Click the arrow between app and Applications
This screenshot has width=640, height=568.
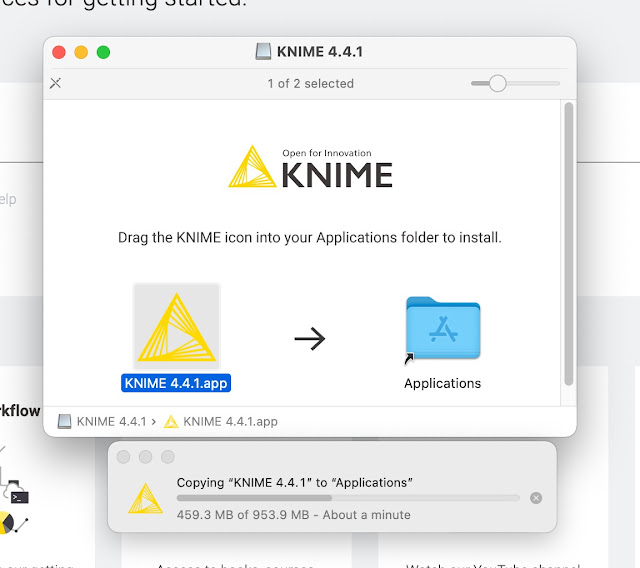(310, 339)
